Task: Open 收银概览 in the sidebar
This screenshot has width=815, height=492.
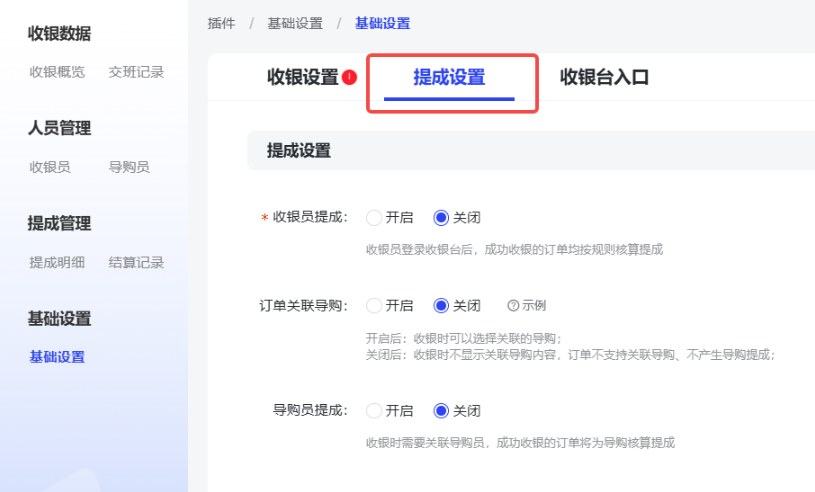Action: [x=57, y=72]
